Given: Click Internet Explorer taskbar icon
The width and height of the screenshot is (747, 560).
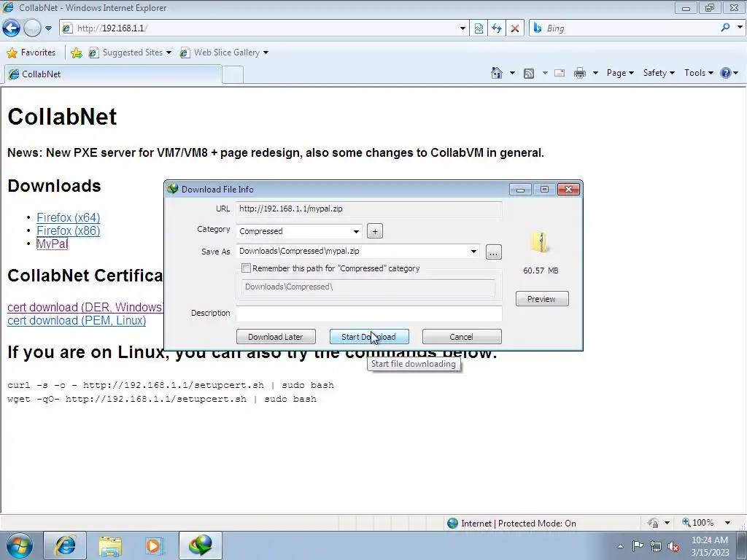Looking at the screenshot, I should (x=65, y=545).
